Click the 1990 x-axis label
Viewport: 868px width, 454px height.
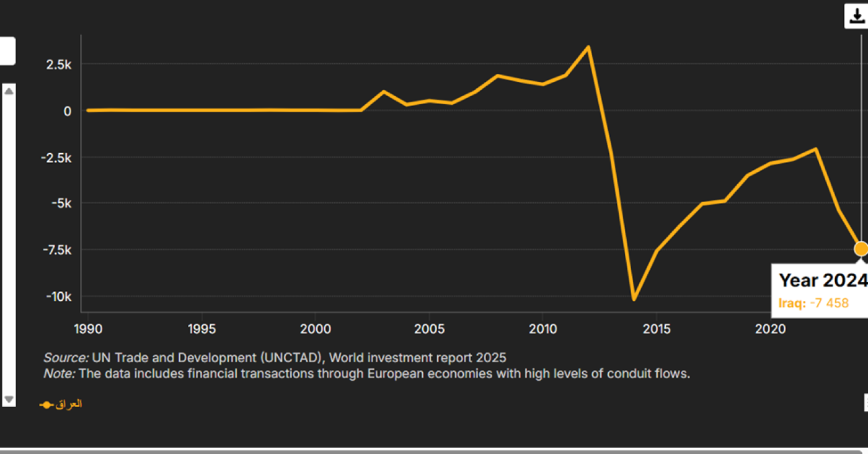tap(87, 329)
